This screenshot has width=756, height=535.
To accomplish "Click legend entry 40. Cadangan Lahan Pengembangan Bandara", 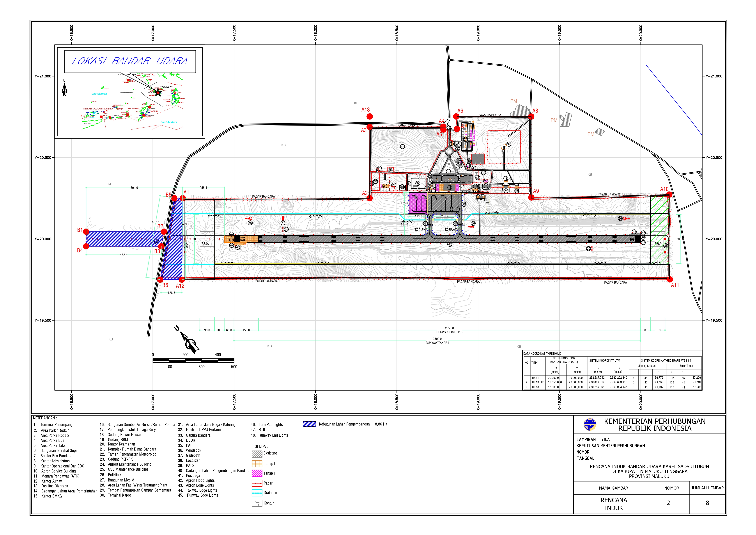I will pyautogui.click(x=214, y=471).
